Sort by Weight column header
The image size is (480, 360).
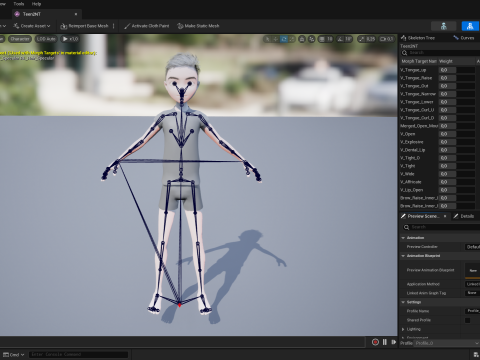pos(456,61)
